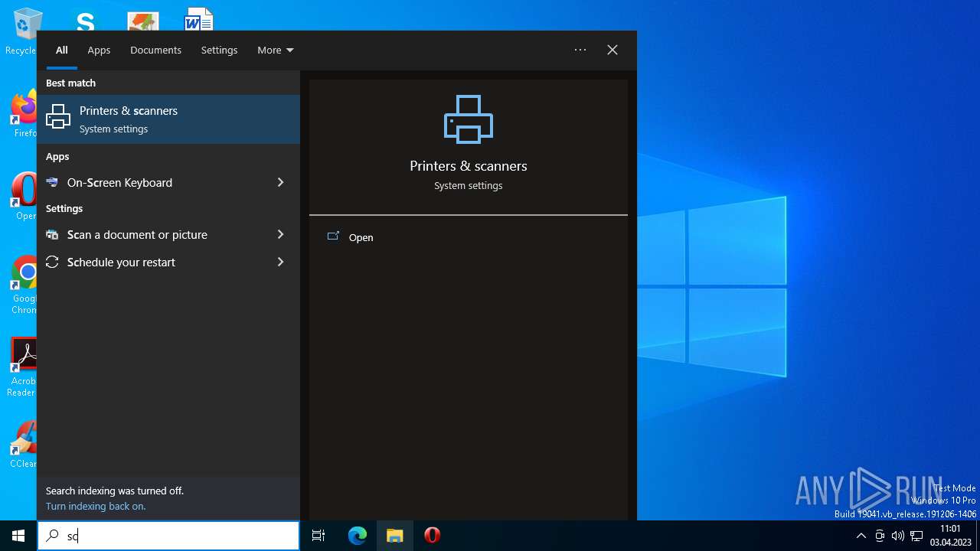Select the Skype desktop shortcut

(85, 21)
